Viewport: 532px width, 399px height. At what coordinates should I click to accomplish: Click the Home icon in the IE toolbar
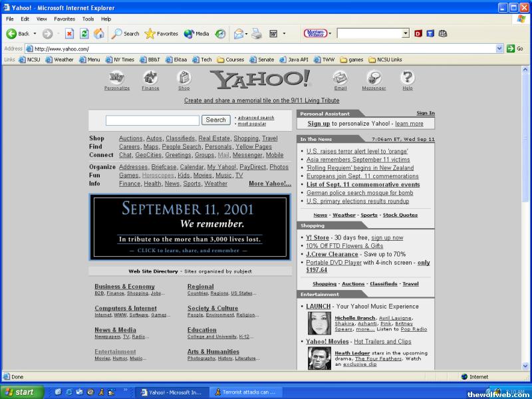(x=100, y=33)
